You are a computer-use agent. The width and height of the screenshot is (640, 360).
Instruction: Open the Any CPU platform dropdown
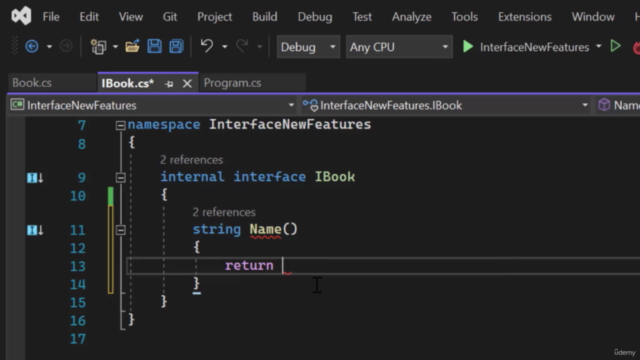click(399, 47)
